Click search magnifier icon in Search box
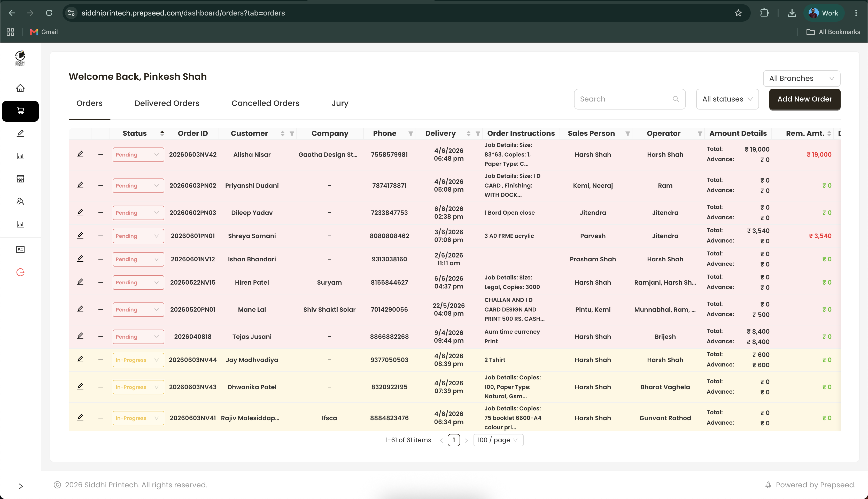The width and height of the screenshot is (868, 499). [x=676, y=99]
